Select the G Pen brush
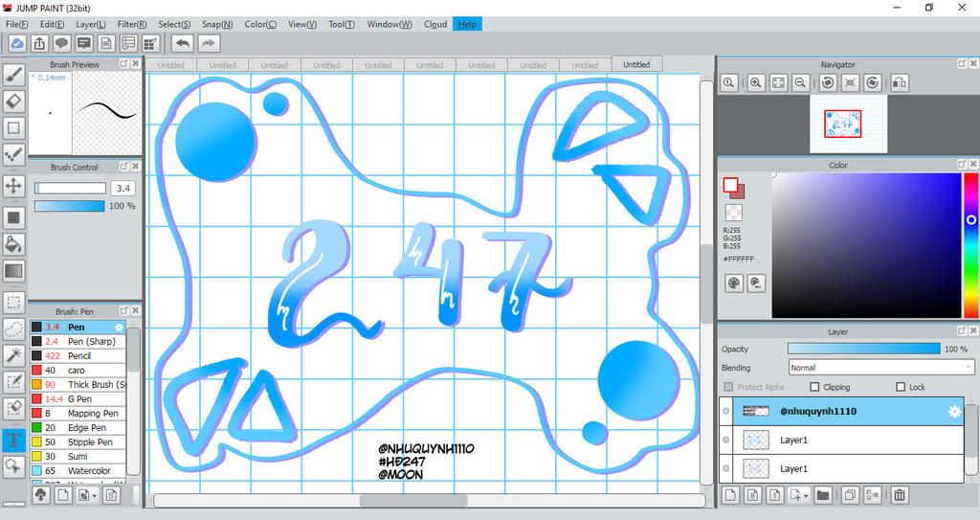Viewport: 980px width, 520px height. pos(78,399)
